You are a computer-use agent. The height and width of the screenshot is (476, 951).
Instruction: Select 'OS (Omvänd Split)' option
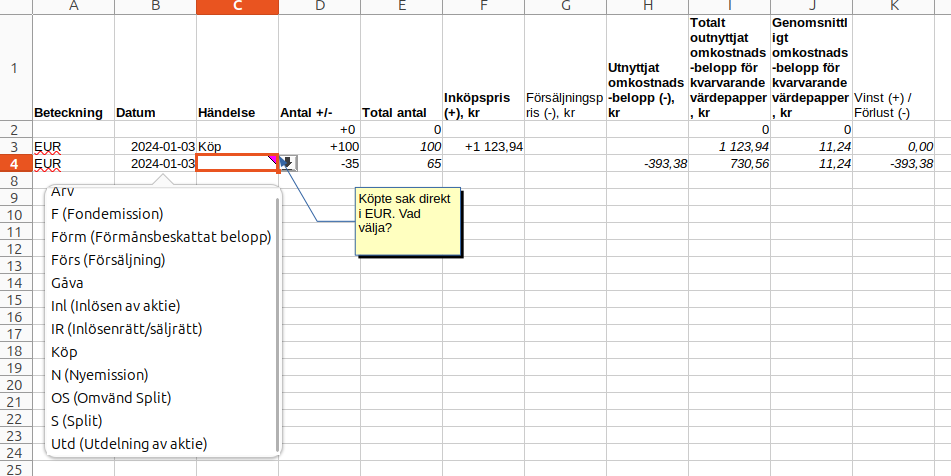pyautogui.click(x=111, y=398)
